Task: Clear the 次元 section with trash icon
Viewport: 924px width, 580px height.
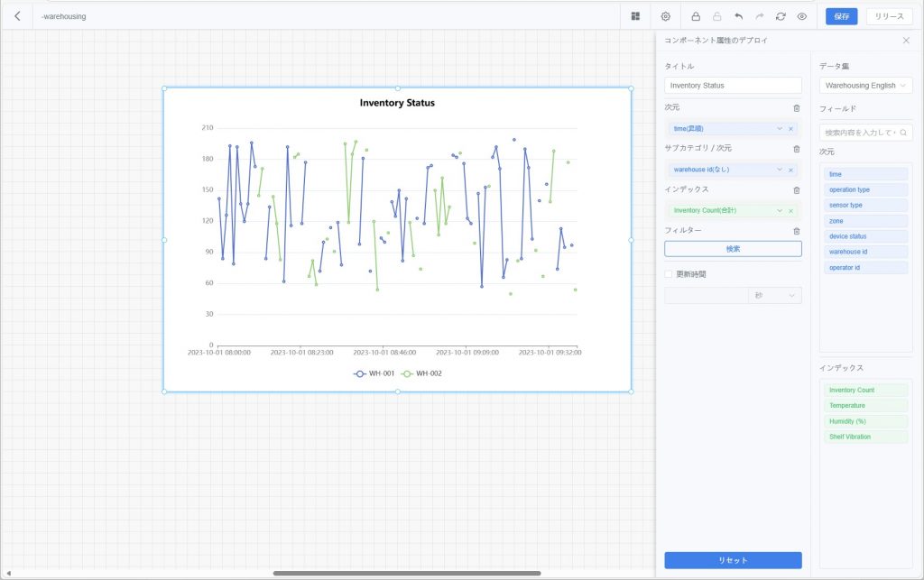Action: click(796, 108)
